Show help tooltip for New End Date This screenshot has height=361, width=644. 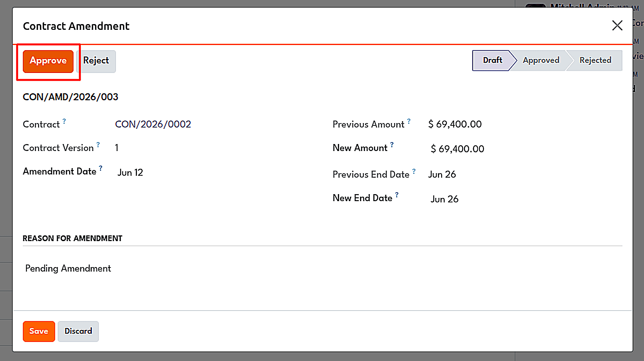click(x=397, y=195)
